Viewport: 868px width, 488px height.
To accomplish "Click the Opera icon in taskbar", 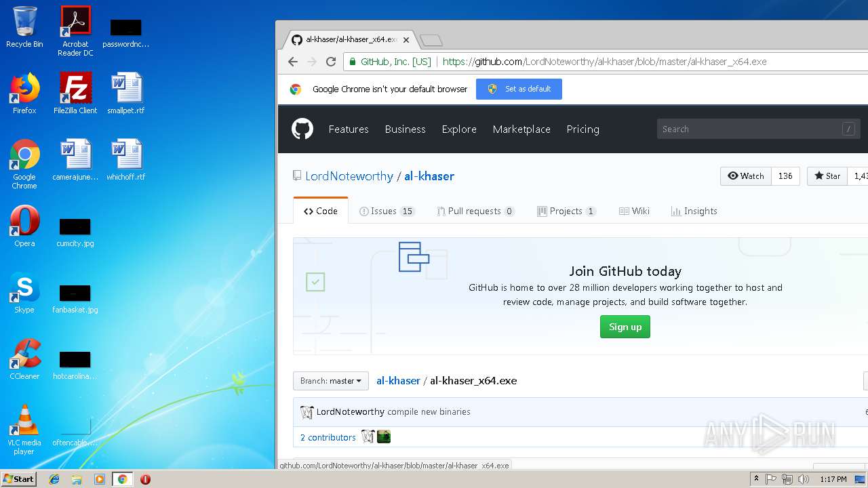I will click(x=145, y=479).
